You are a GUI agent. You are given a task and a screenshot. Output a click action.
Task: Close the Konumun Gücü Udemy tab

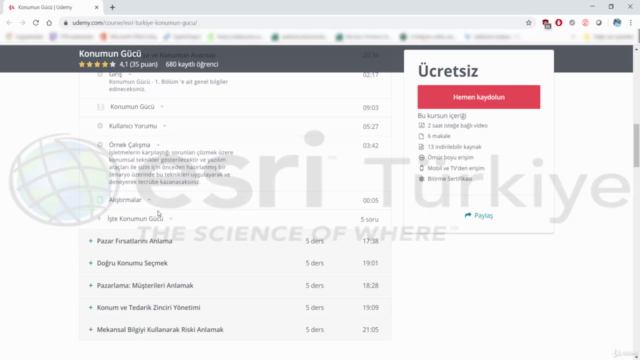[96, 7]
